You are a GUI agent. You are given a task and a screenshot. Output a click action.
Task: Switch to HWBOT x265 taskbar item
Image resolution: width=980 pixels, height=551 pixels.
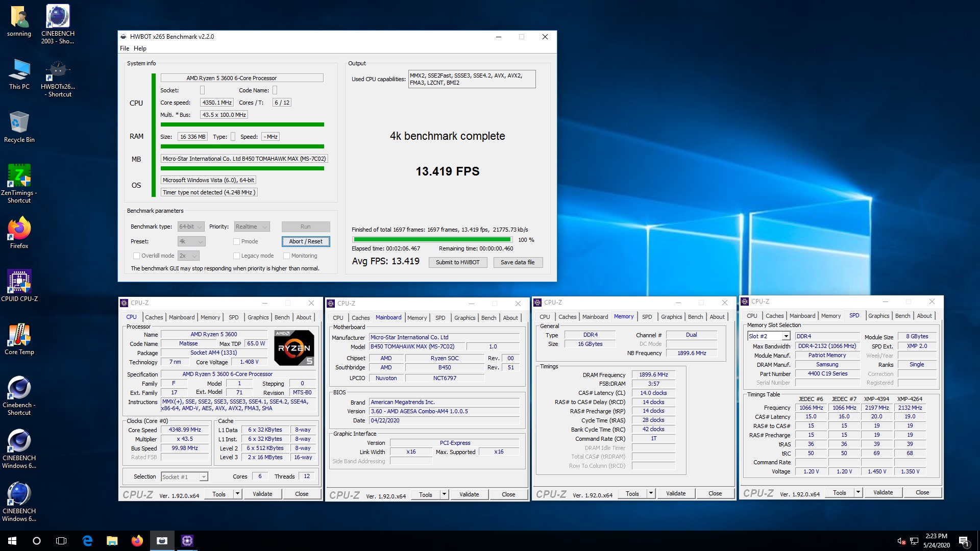pyautogui.click(x=162, y=541)
